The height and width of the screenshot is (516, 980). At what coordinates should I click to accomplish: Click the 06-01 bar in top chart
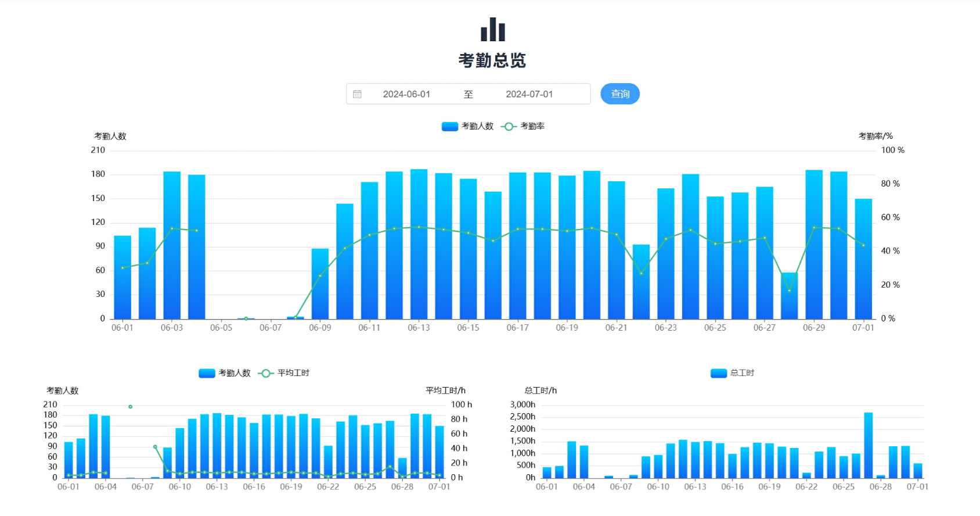[x=123, y=277]
